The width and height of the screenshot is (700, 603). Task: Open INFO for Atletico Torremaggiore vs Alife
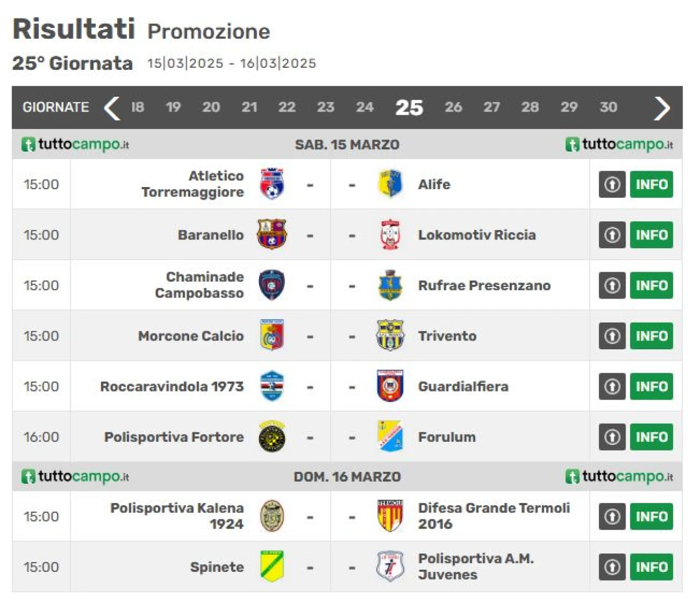pyautogui.click(x=651, y=184)
